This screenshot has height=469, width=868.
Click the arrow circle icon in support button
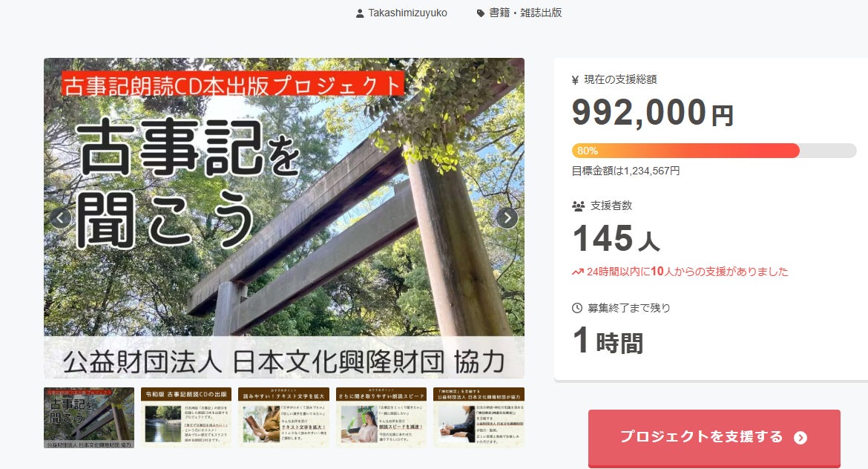pyautogui.click(x=800, y=437)
